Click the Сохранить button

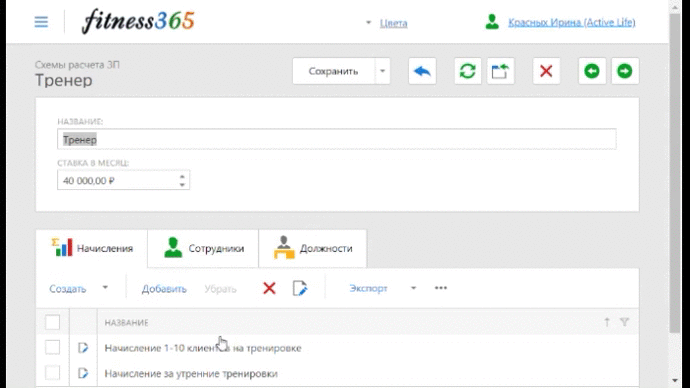tap(334, 71)
